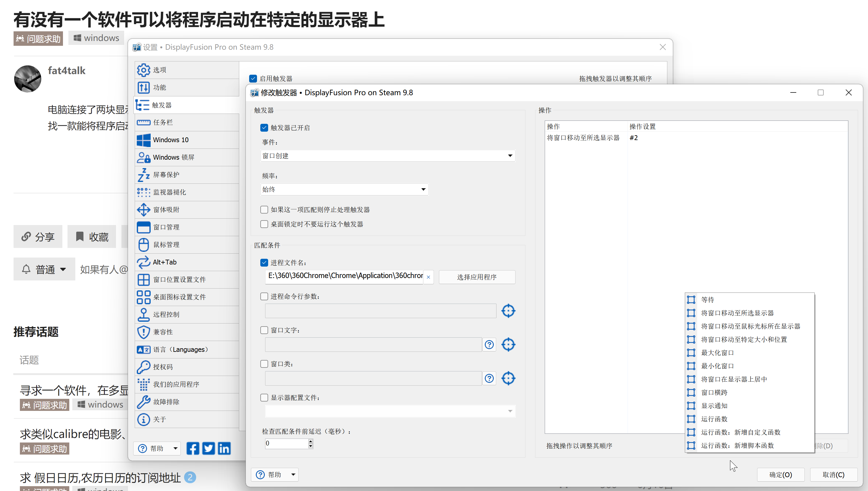Image resolution: width=868 pixels, height=491 pixels.
Task: Uncheck 触发器已开启 checkbox
Action: pyautogui.click(x=264, y=127)
